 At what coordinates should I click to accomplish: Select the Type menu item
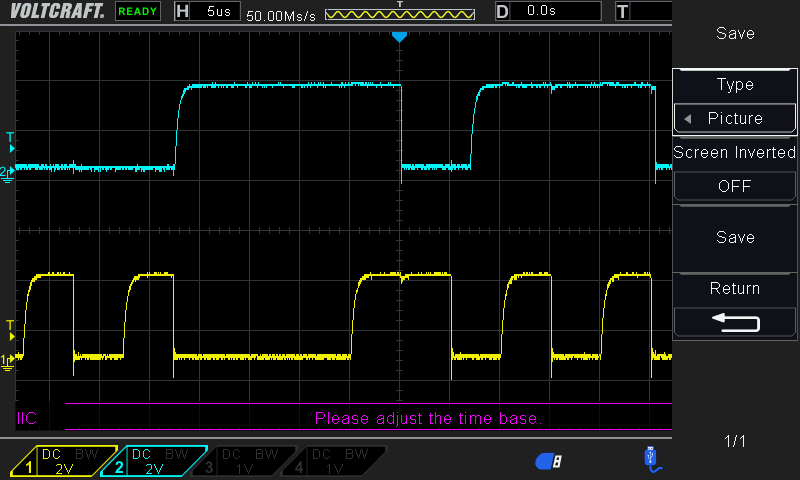(735, 84)
